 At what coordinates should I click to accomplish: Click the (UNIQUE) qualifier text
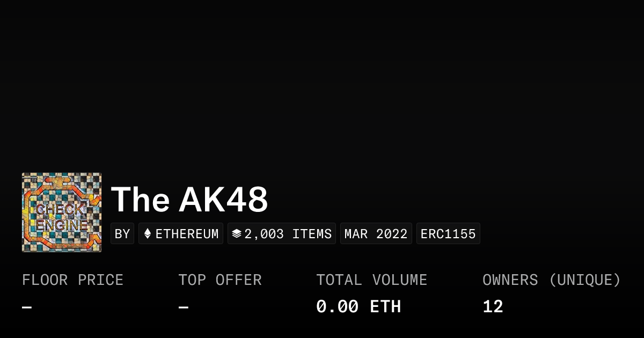point(584,280)
